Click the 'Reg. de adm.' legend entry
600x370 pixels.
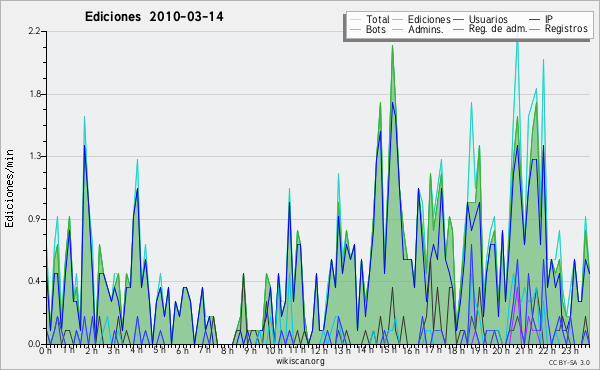tap(498, 29)
